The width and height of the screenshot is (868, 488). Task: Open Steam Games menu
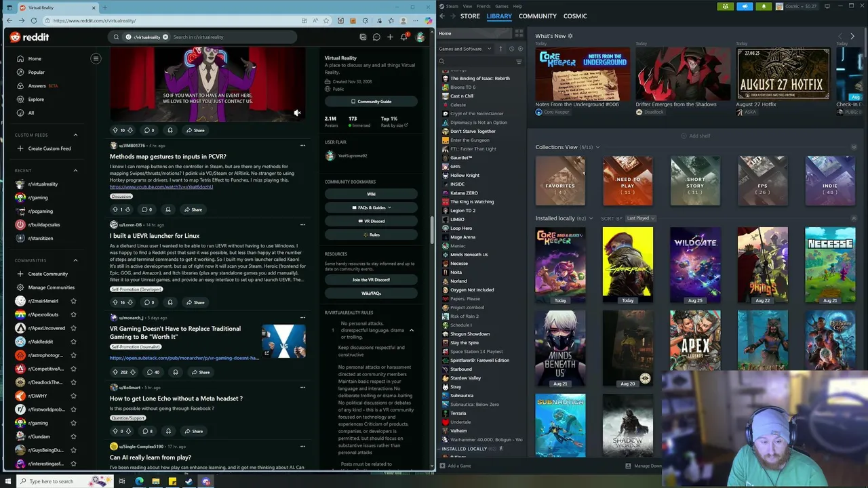(x=502, y=6)
